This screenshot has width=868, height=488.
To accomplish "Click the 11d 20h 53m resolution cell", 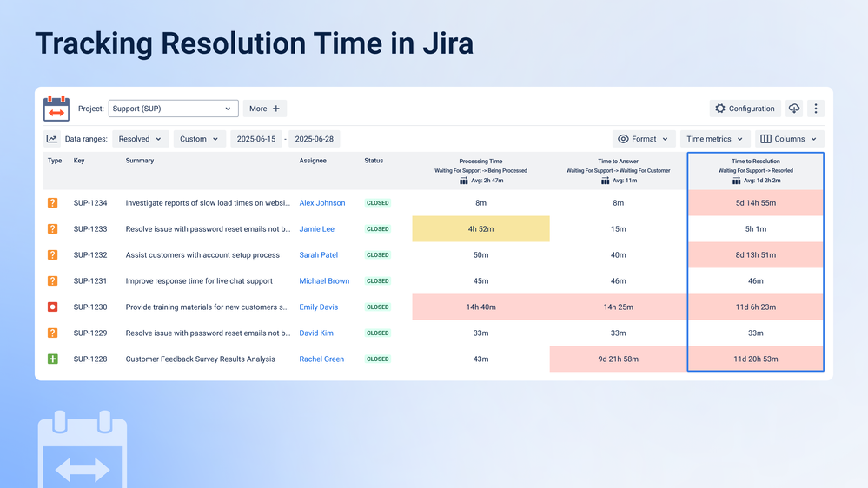I will pos(756,359).
